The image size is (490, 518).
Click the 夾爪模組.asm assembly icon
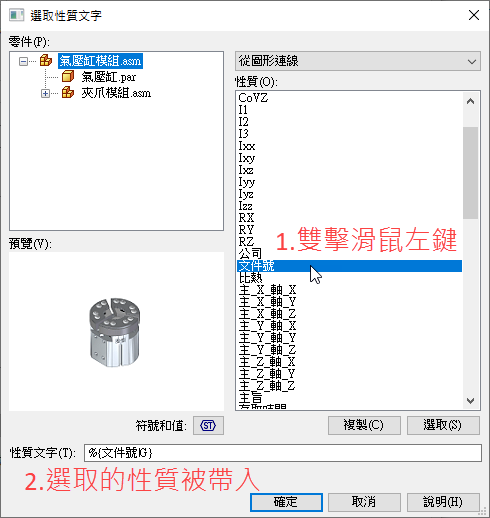(x=68, y=93)
